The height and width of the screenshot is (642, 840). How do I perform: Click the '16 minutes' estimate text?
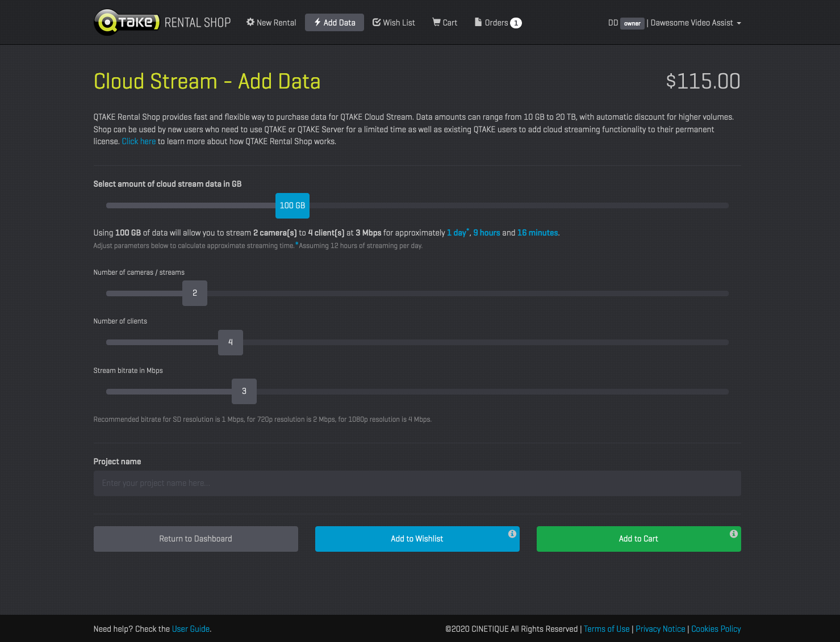[538, 233]
